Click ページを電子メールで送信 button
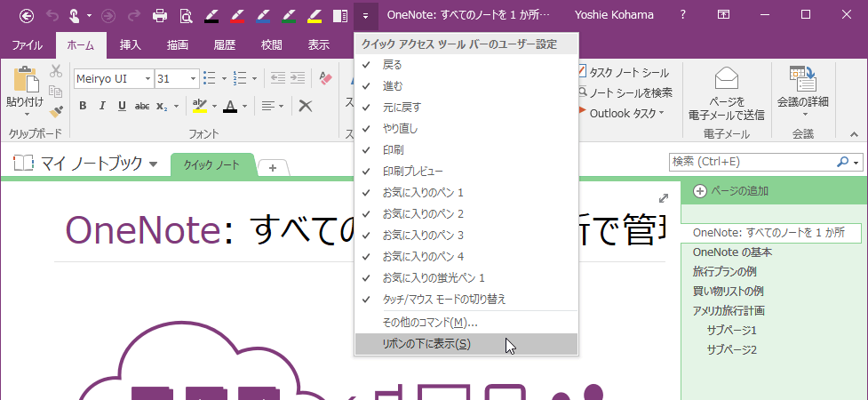Screen dimensions: 868x400 point(726,92)
